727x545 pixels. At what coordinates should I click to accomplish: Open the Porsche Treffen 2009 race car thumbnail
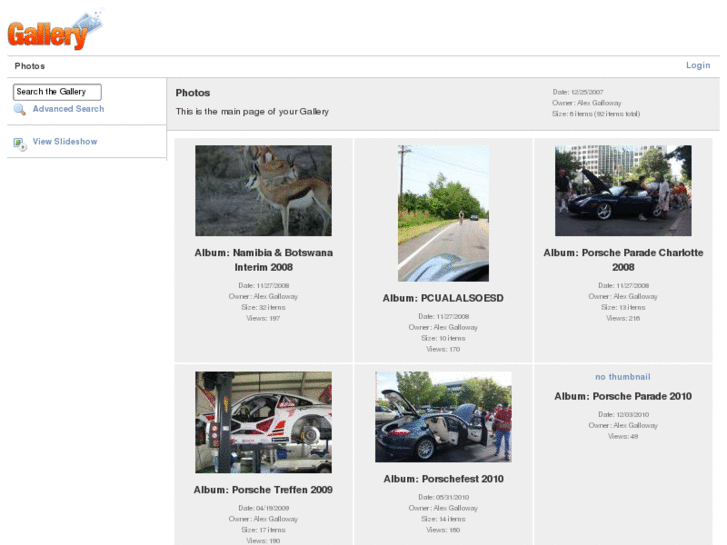263,422
